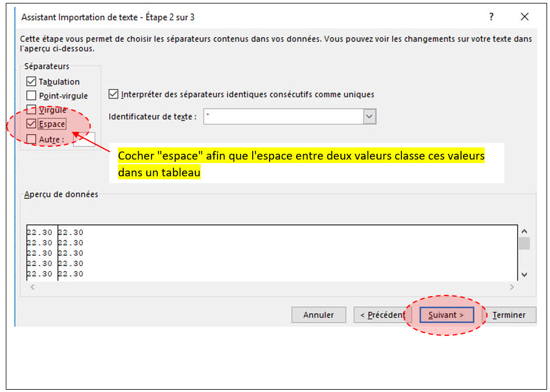Enable the Point-virgule separator checkbox
This screenshot has width=550, height=392.
(31, 96)
